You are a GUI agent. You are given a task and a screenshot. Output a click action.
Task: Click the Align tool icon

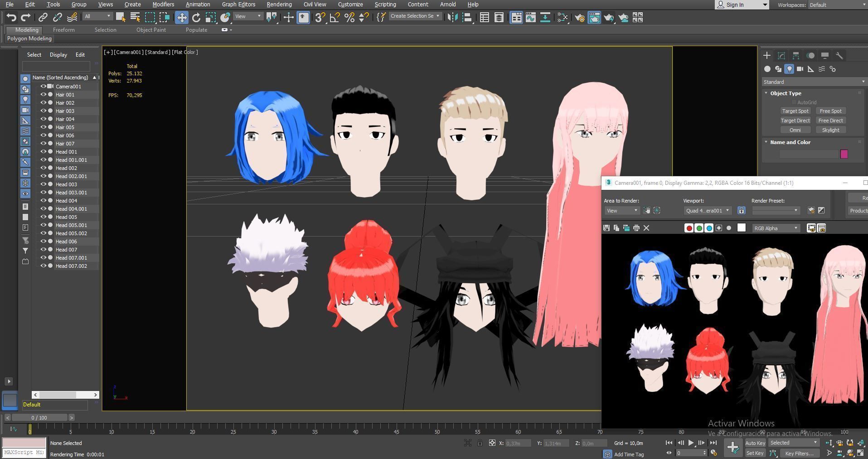[x=467, y=18]
